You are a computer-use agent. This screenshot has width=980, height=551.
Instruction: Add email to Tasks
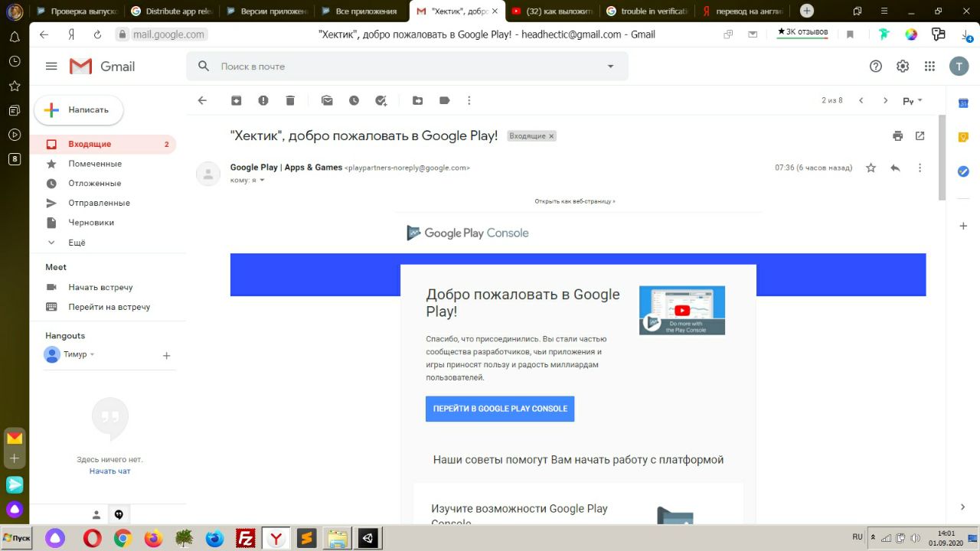coord(381,100)
